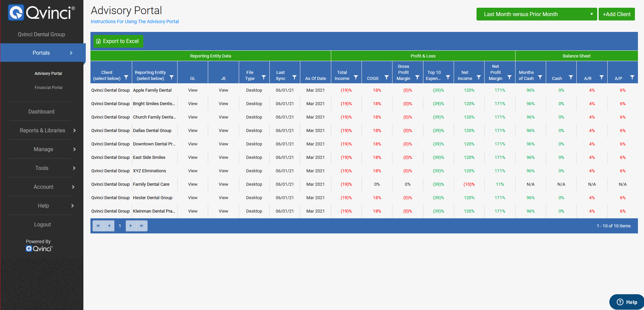Filter the Gross Profit Margin column
The height and width of the screenshot is (310, 644).
point(417,77)
